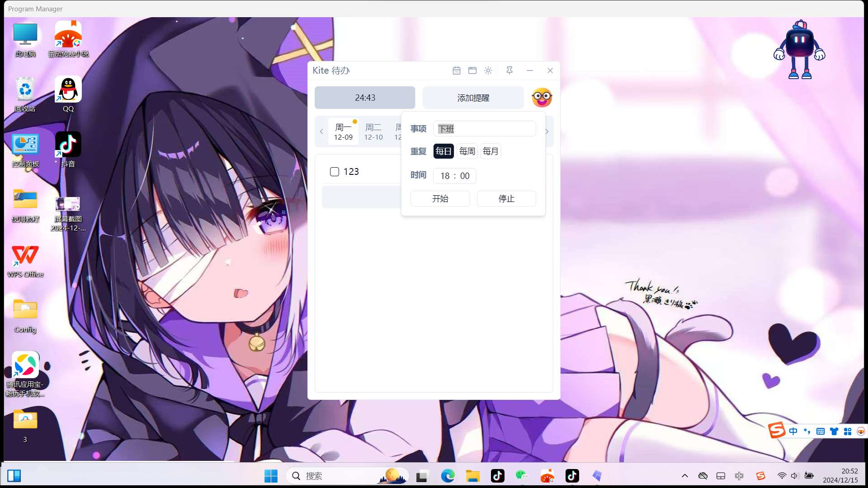Select the 每月 repeat option
The image size is (868, 488).
491,151
